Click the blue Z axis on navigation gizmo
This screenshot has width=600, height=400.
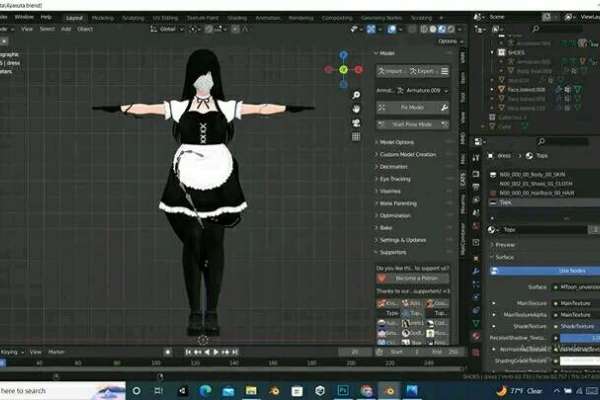(344, 56)
